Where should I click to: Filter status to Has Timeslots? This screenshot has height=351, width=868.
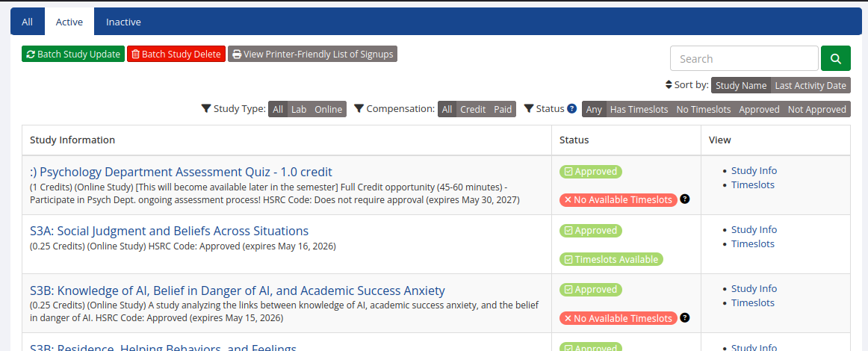[639, 110]
